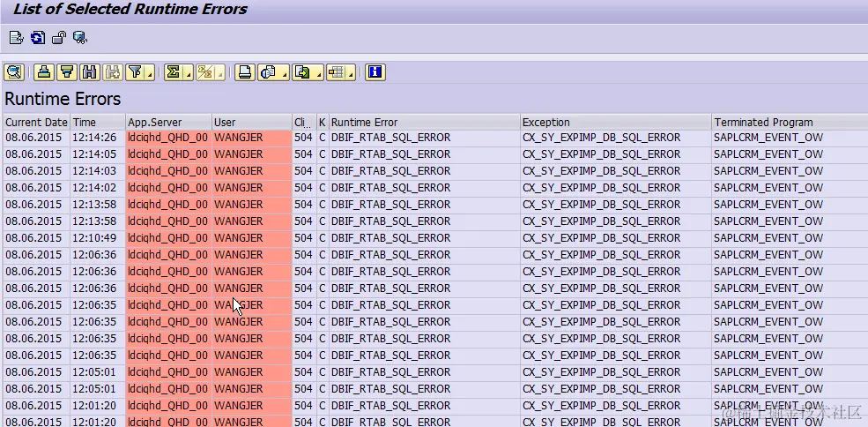The height and width of the screenshot is (427, 868).
Task: Click client 504 in the 12:14:02 row
Action: pyautogui.click(x=303, y=188)
